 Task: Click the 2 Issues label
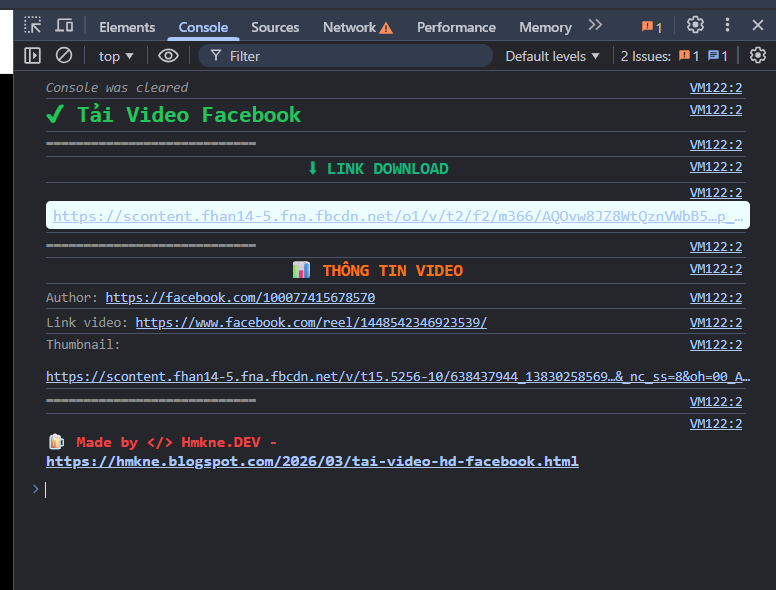tap(646, 56)
